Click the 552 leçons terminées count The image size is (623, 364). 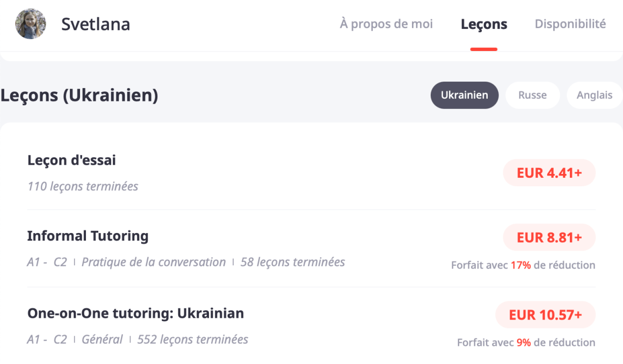[x=193, y=340]
